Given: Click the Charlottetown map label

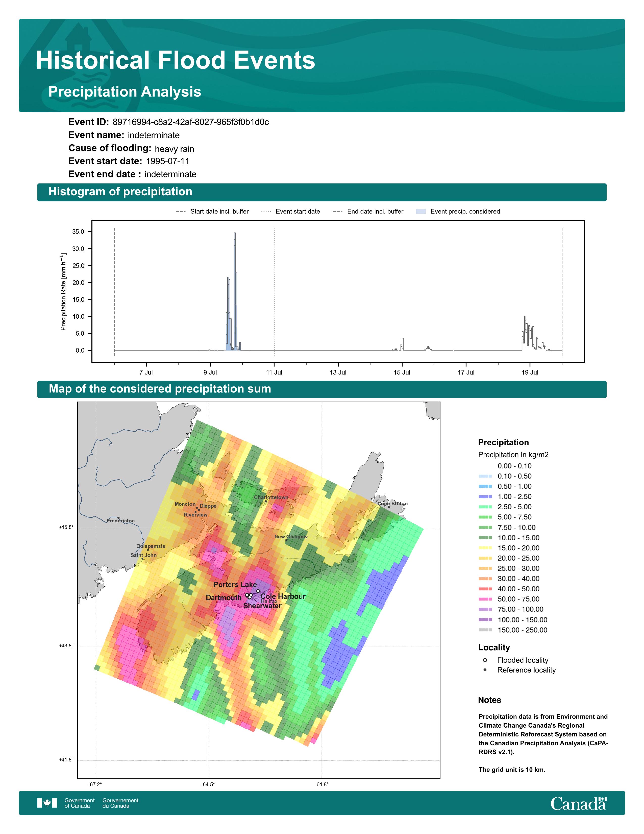Looking at the screenshot, I should pyautogui.click(x=271, y=498).
